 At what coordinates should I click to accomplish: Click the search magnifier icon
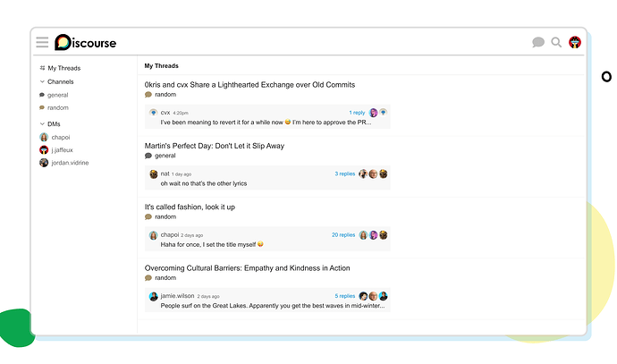click(x=556, y=42)
